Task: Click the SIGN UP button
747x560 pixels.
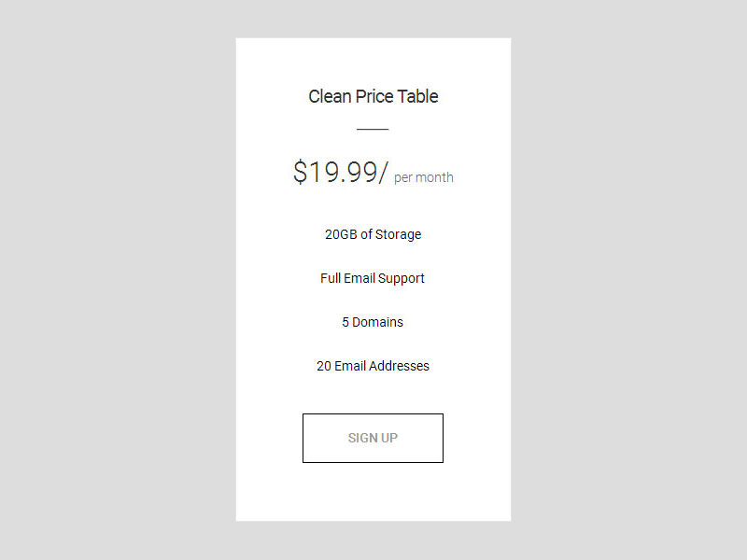Action: click(373, 438)
